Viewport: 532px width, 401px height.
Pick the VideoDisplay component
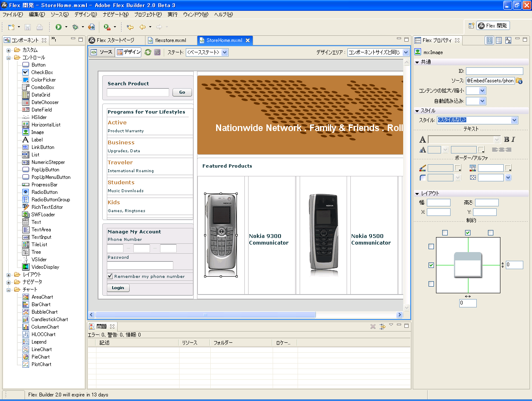click(45, 267)
